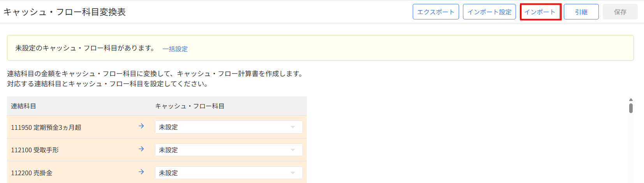Expand the 未設定 dropdown for 受取手形
This screenshot has width=644, height=183.
click(229, 150)
